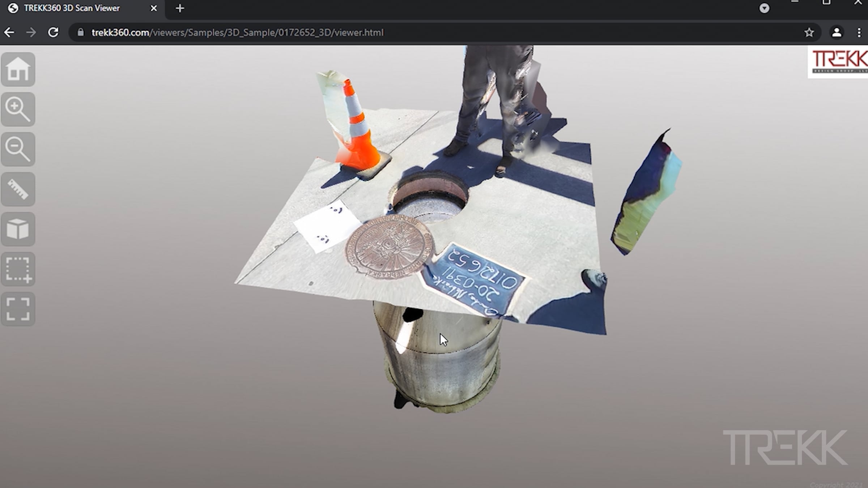
Task: Reload the viewer page
Action: 53,33
